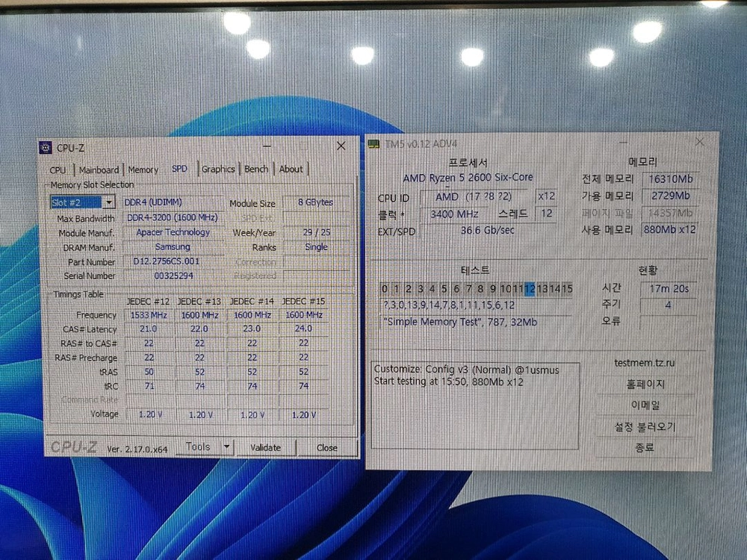Click the total memory 16310Mb field

coord(670,179)
